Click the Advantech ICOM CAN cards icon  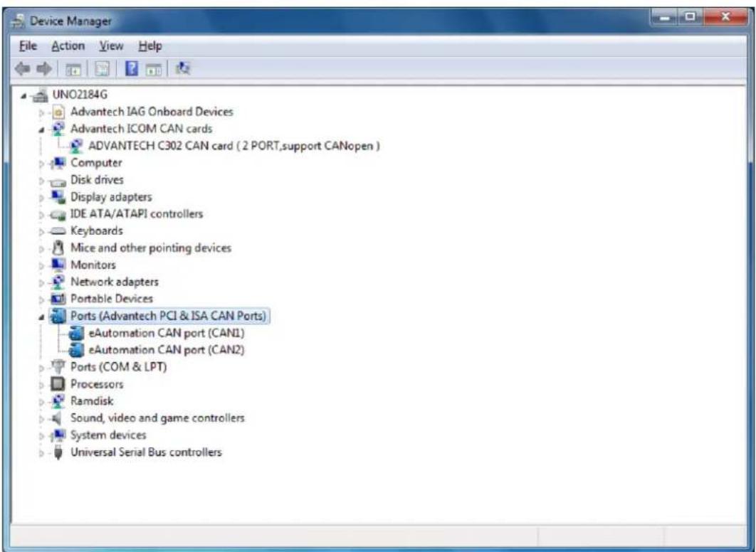pyautogui.click(x=58, y=129)
